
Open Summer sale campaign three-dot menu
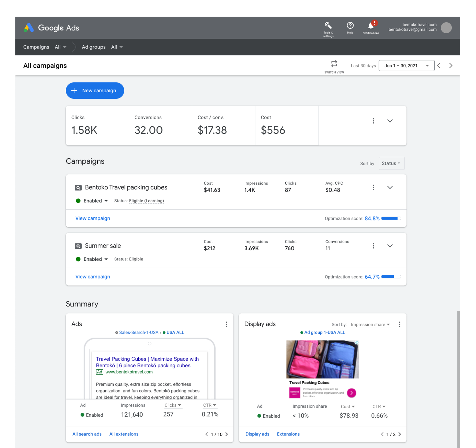coord(373,246)
